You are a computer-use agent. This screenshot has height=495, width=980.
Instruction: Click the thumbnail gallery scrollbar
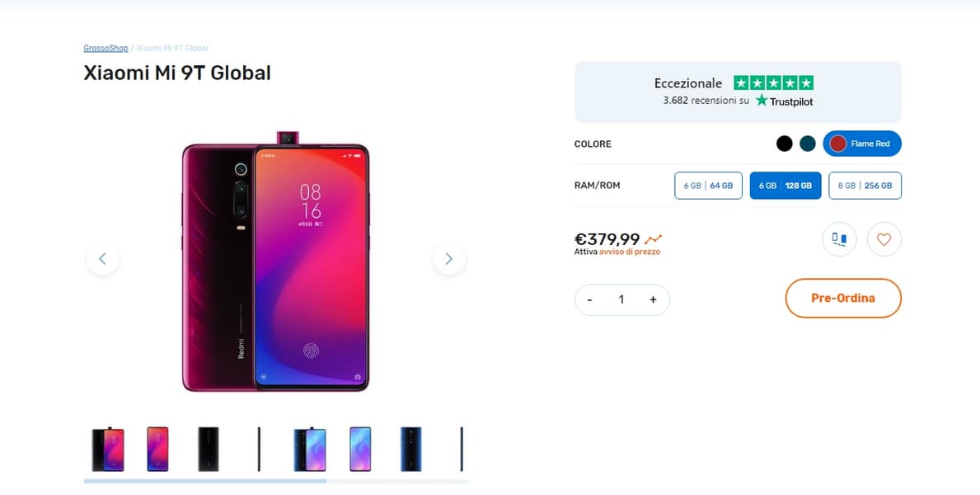coord(204,480)
